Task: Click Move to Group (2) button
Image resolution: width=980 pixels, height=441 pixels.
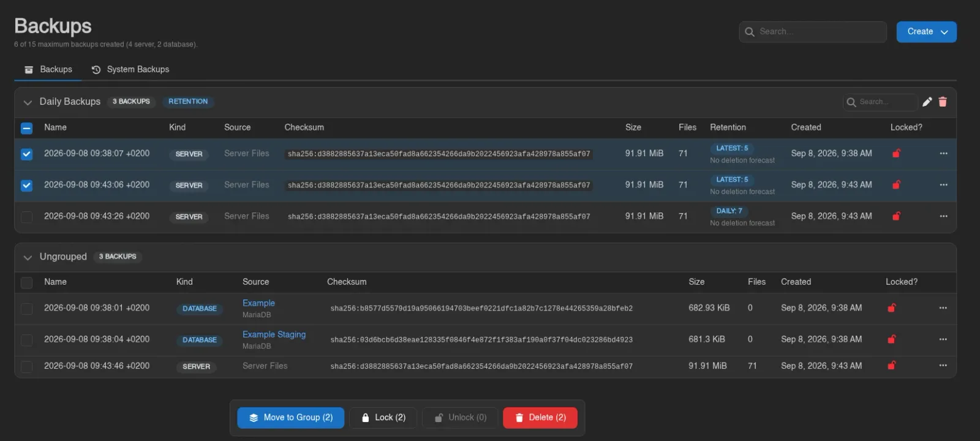Action: point(291,418)
